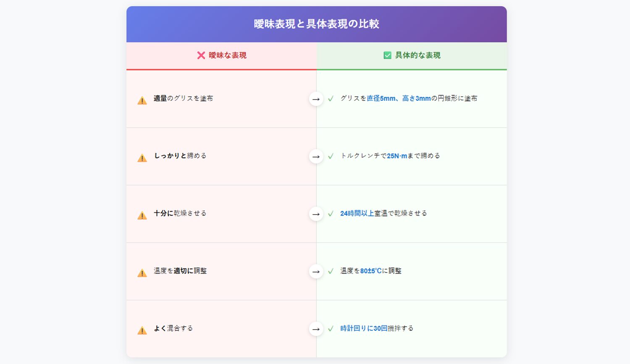
Task: Click the title 曖昧表現と具体表現の比較
Action: (317, 24)
